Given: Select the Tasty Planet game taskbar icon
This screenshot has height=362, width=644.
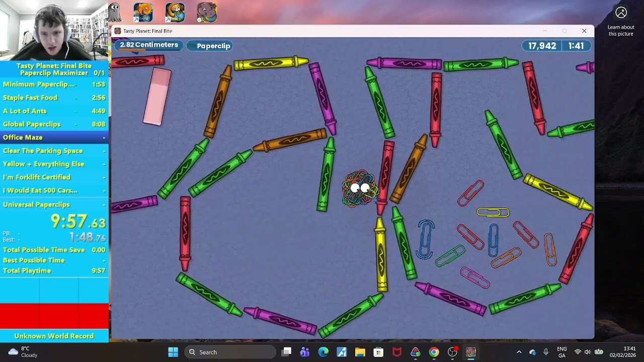Looking at the screenshot, I should click(471, 352).
